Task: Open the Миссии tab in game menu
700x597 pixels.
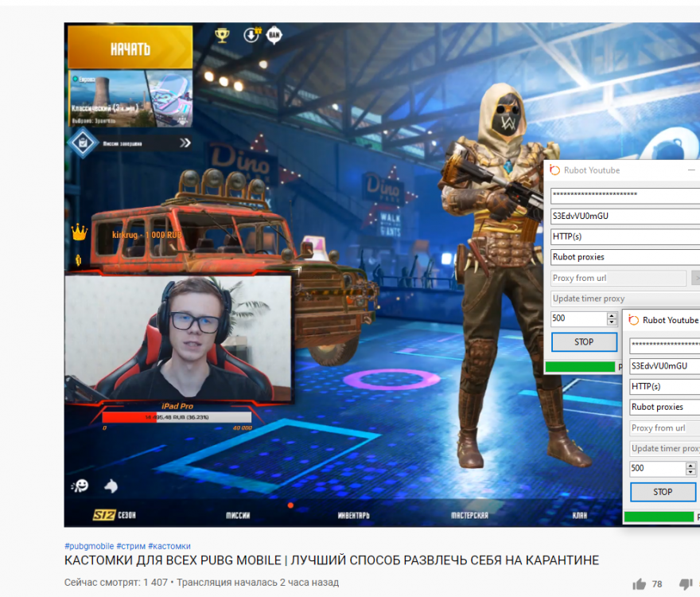Action: coord(238,515)
